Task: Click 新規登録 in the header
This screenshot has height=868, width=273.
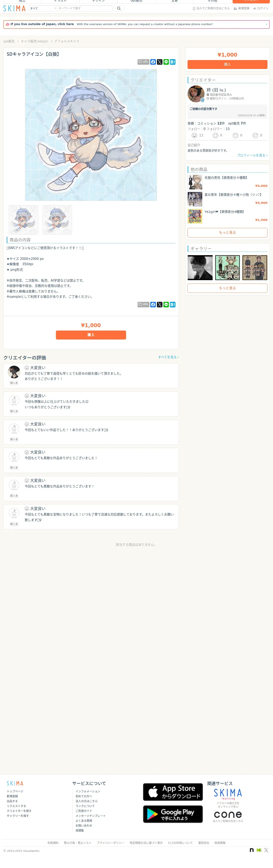Action: pos(242,9)
